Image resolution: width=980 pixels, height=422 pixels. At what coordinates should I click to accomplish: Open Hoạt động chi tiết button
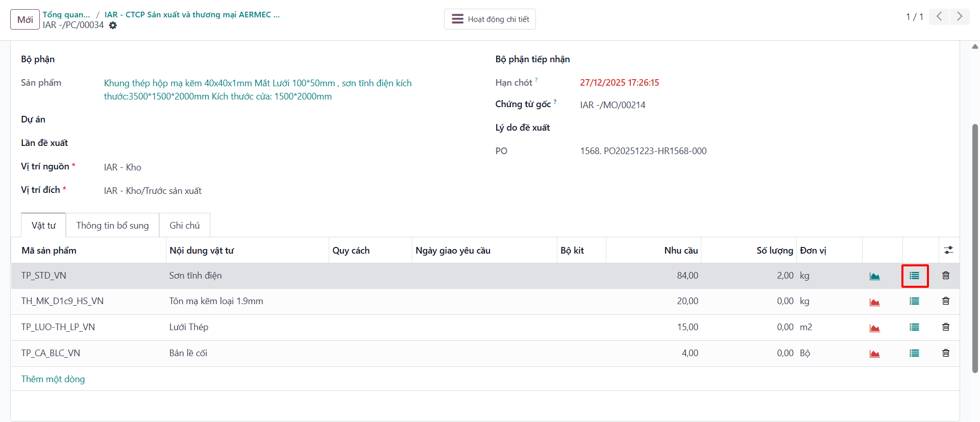point(489,19)
